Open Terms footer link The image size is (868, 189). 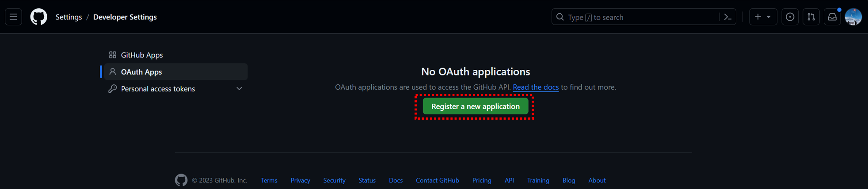click(269, 180)
